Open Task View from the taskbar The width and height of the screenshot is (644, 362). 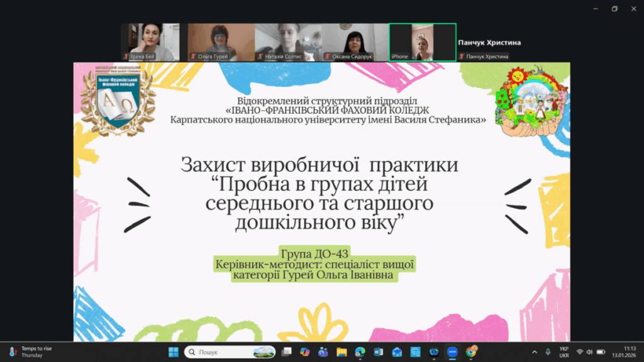pos(287,352)
